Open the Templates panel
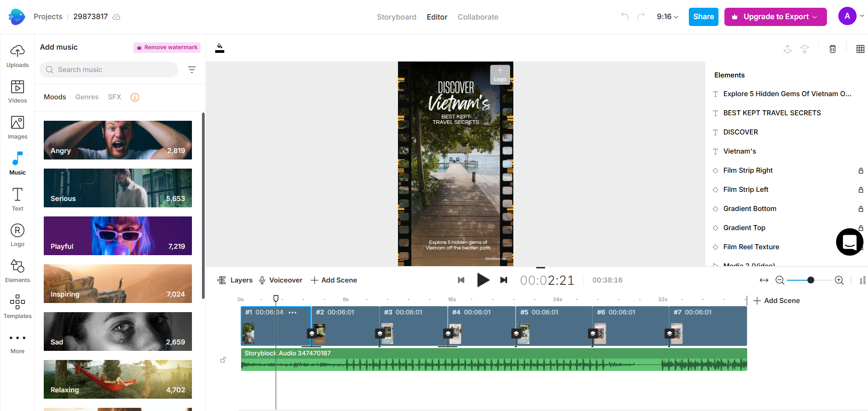Viewport: 868px width, 411px height. (17, 306)
